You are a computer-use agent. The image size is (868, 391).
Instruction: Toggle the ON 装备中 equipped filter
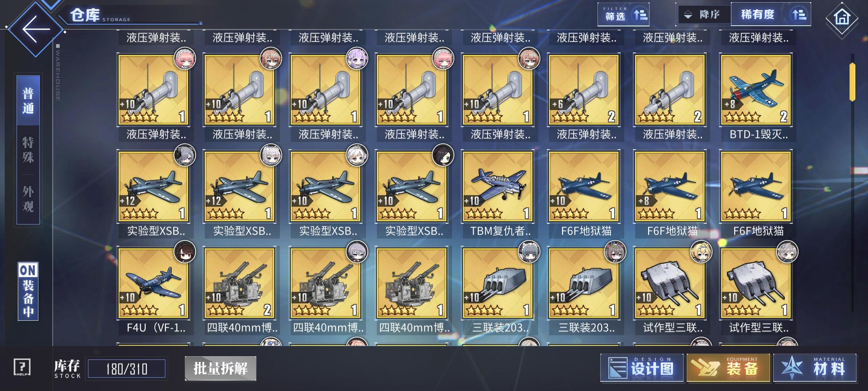[x=28, y=291]
